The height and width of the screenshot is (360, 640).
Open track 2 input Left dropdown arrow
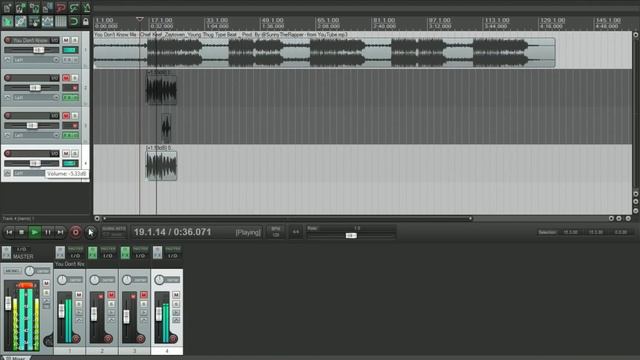pos(56,98)
